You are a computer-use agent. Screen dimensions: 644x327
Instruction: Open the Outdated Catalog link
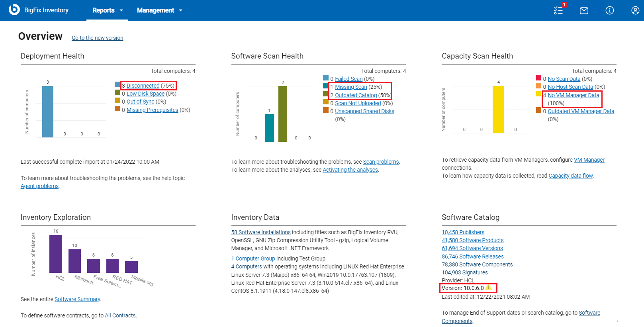(x=356, y=95)
